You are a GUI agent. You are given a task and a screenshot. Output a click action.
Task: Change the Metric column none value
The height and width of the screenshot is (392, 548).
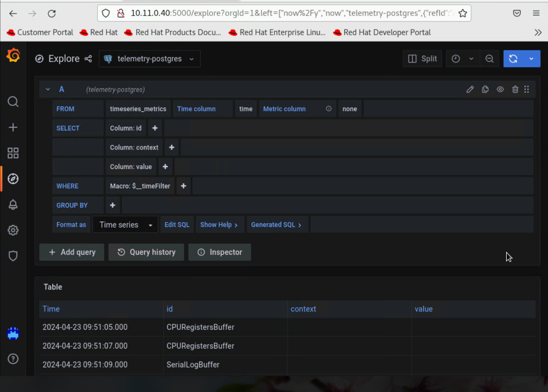point(350,109)
